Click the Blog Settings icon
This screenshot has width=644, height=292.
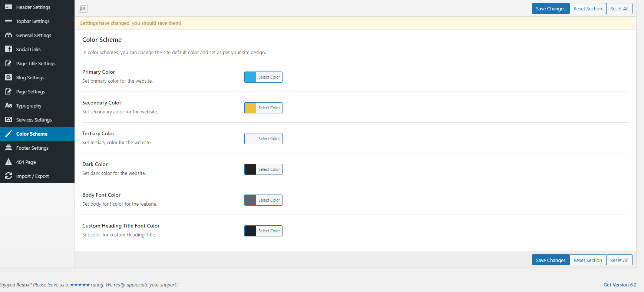(8, 77)
